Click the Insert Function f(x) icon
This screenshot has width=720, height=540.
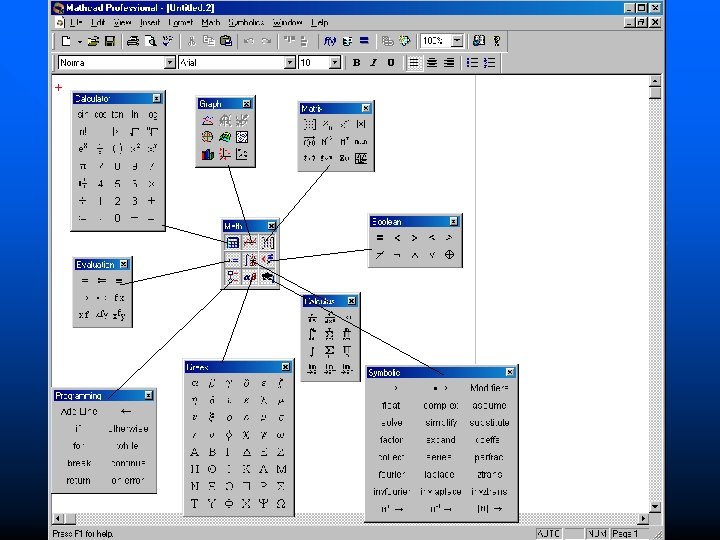coord(329,41)
